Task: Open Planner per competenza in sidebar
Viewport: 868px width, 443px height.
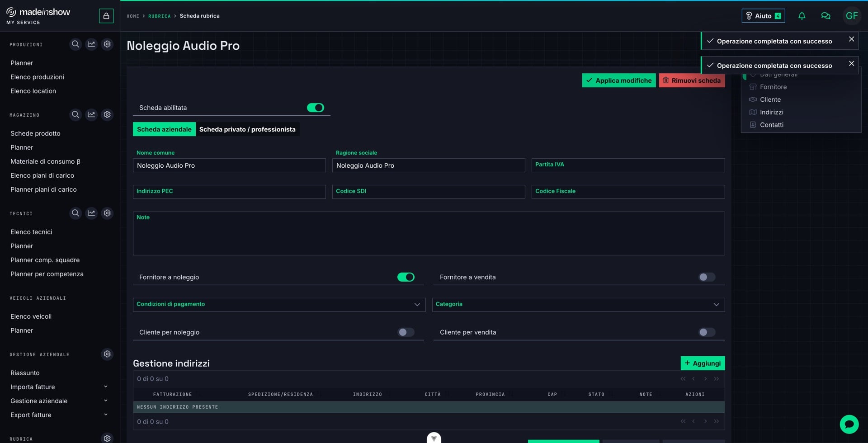Action: [x=47, y=274]
